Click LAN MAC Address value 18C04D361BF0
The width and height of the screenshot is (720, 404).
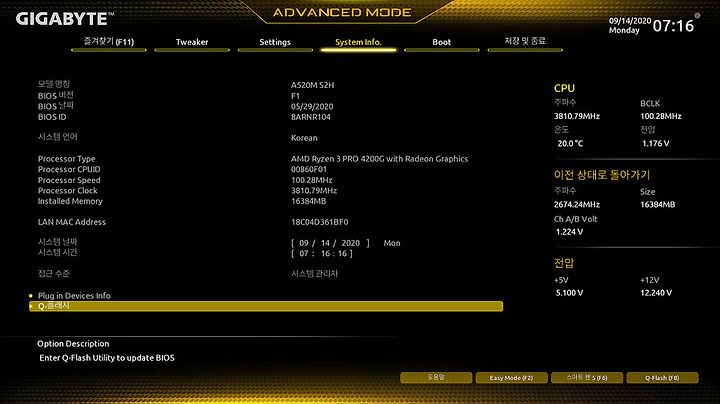(x=320, y=222)
